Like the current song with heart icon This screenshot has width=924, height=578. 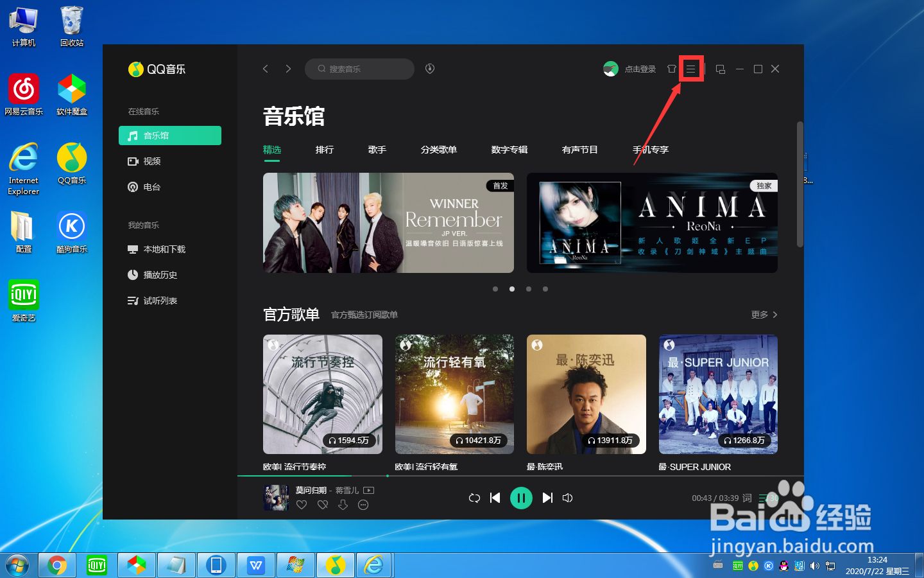tap(302, 505)
